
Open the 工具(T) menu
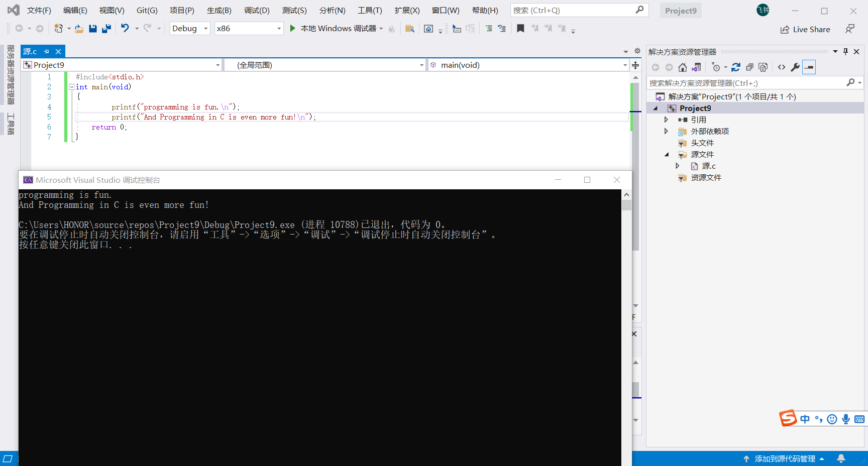(x=370, y=10)
